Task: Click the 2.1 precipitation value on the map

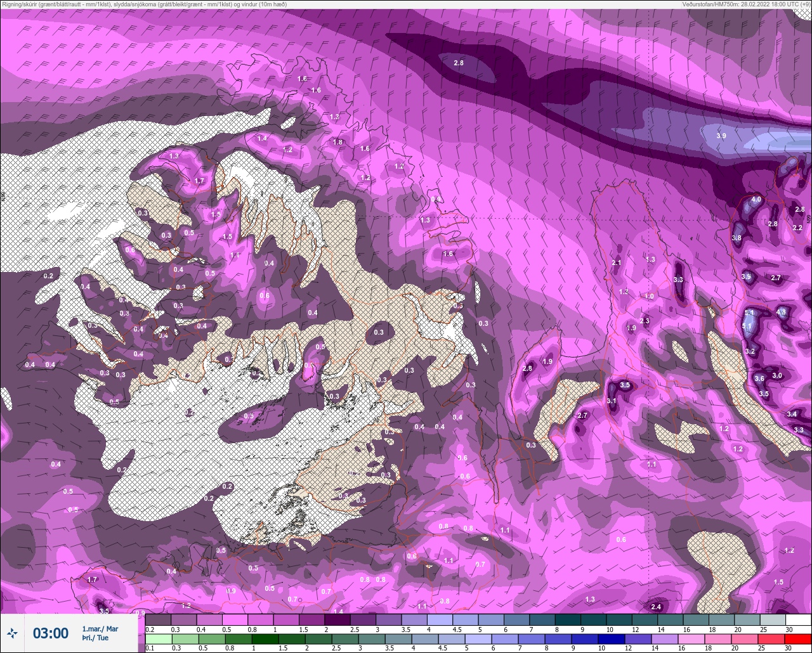Action: pos(616,262)
